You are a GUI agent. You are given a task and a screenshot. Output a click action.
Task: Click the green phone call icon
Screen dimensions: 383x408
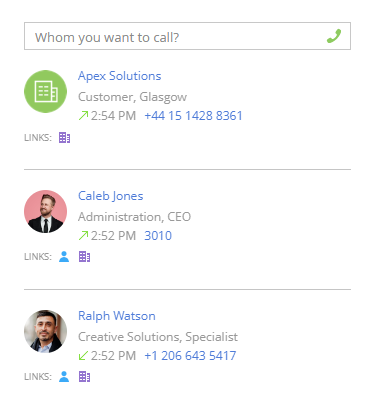(334, 36)
